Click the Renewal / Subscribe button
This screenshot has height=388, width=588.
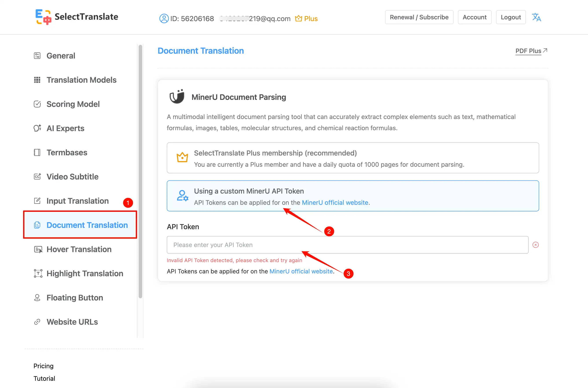[x=419, y=17]
